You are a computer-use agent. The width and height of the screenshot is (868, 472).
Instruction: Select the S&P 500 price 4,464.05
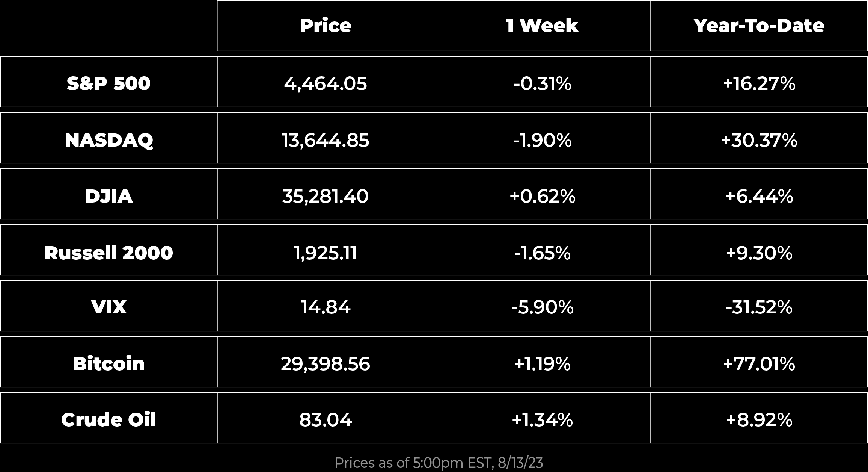(325, 83)
